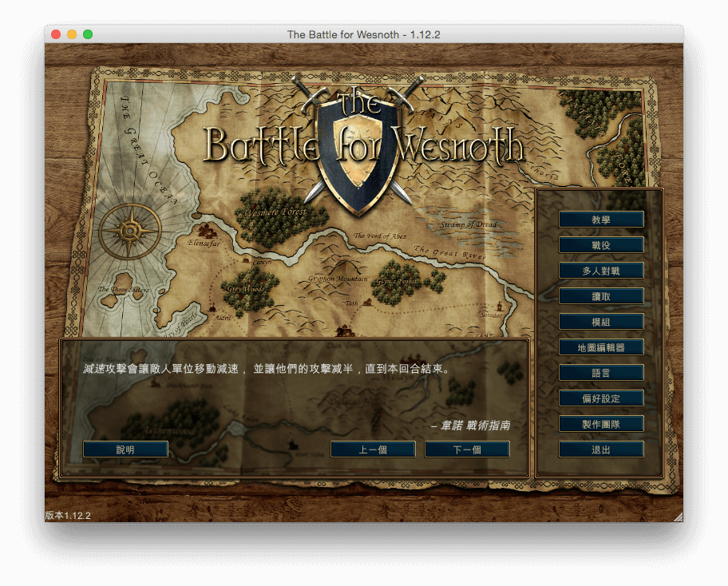Open the 模組 add-ons manager
Image resolution: width=728 pixels, height=586 pixels.
(602, 321)
